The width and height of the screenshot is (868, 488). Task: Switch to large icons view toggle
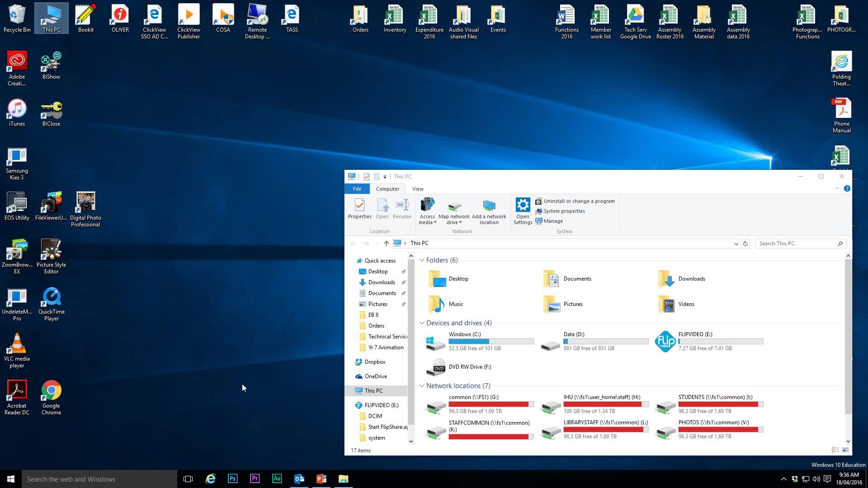[845, 450]
